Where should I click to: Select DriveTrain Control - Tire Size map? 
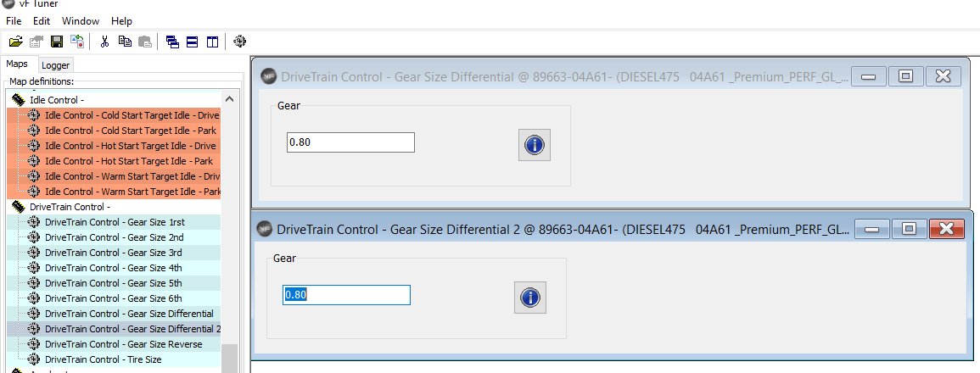point(104,359)
